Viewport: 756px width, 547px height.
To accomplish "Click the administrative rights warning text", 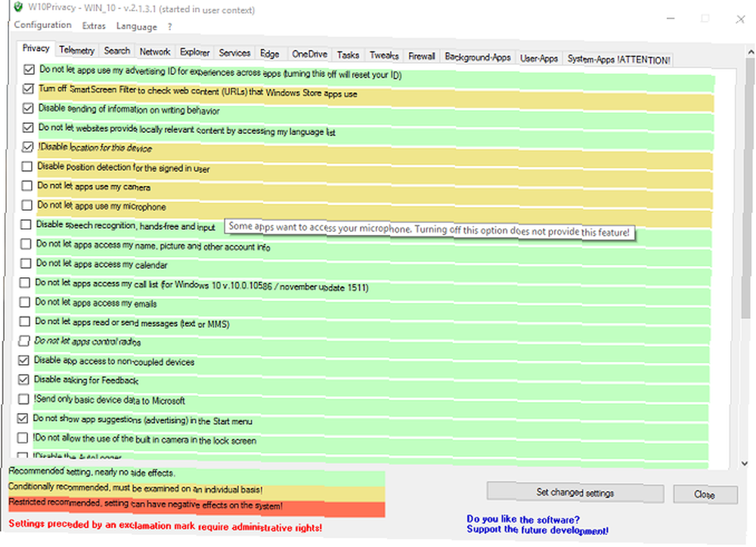I will 166,526.
